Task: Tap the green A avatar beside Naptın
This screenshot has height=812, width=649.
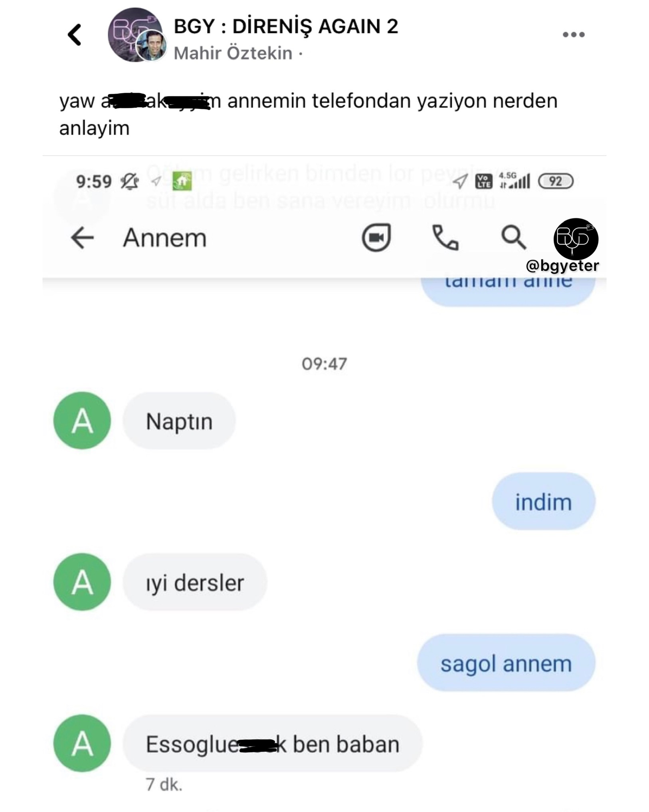Action: click(82, 421)
